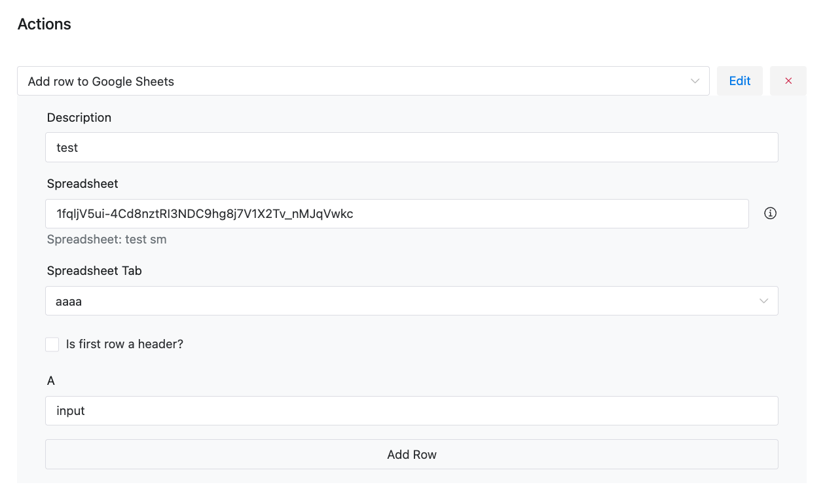The width and height of the screenshot is (825, 504).
Task: Click the Actions section heading
Action: 45,24
